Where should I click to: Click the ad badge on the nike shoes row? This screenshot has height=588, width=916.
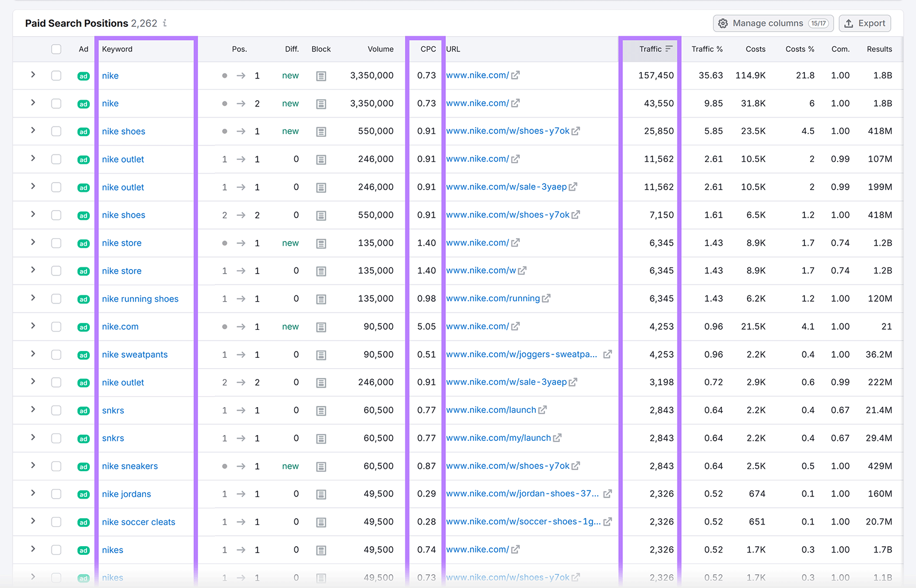[x=84, y=131]
